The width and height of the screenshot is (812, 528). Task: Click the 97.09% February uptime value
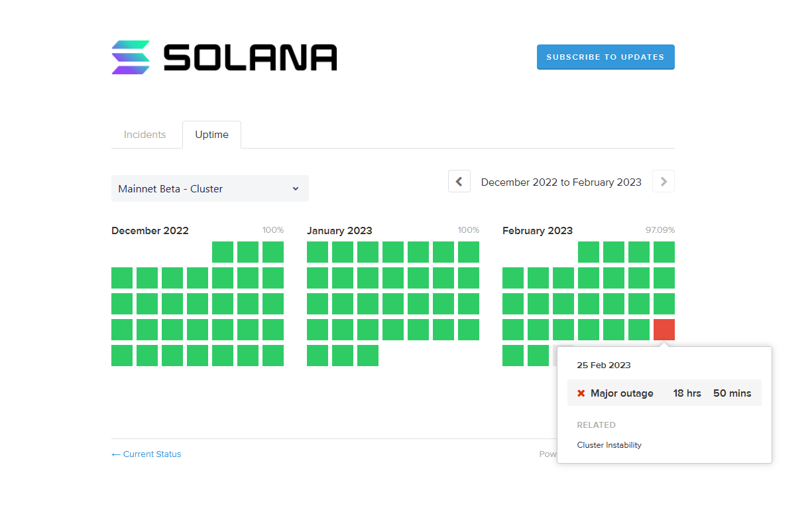tap(660, 230)
